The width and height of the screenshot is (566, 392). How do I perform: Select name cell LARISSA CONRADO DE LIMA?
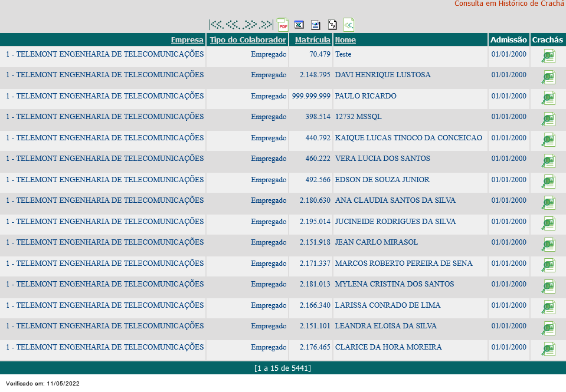(x=388, y=305)
